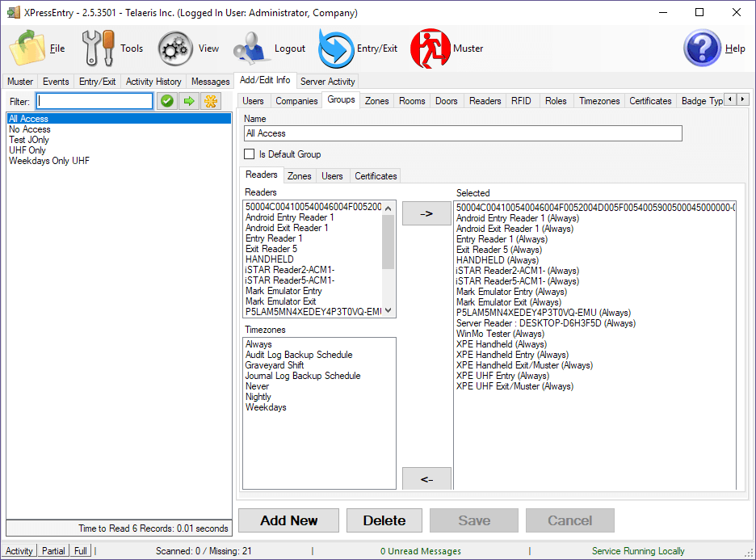Enable the Is Default Group checkbox
This screenshot has height=560, width=756.
250,154
